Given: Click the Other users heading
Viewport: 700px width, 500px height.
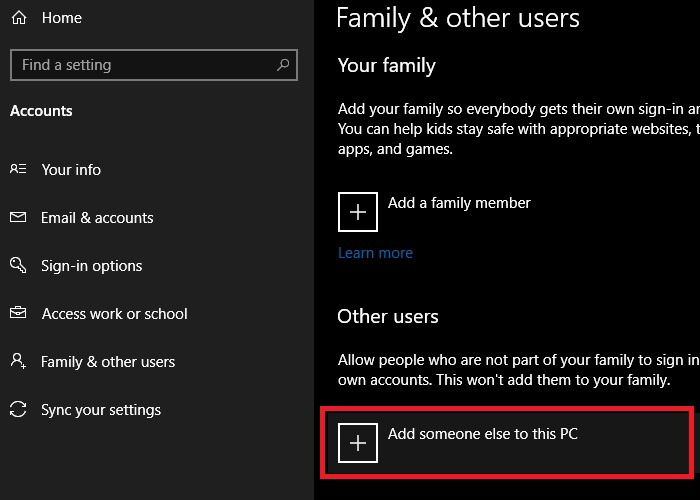Looking at the screenshot, I should [x=388, y=317].
